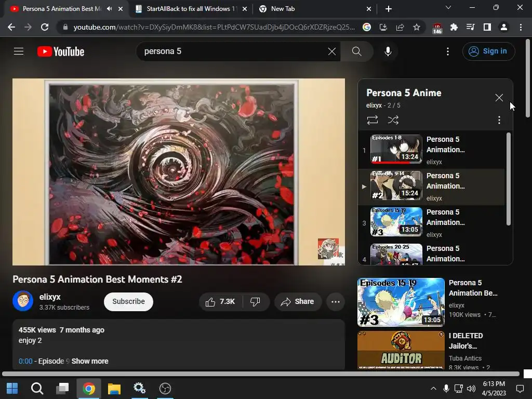Go to YouTube home via logo

coord(61,51)
